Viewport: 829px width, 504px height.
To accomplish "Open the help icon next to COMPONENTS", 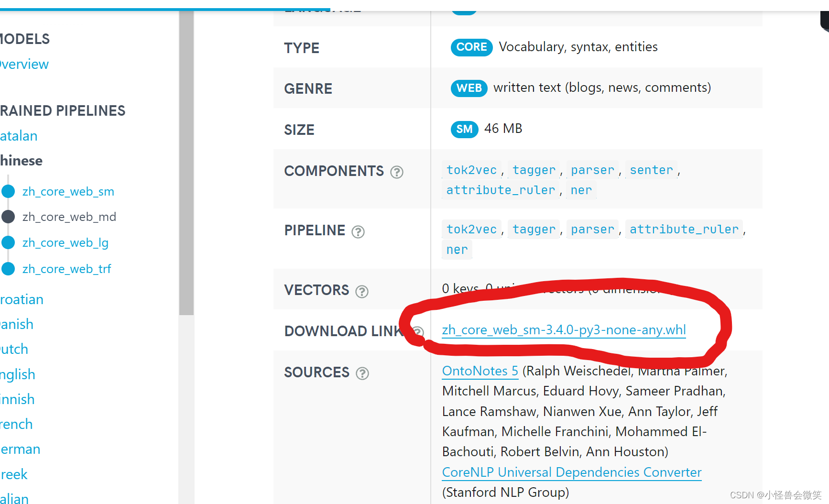I will (x=397, y=172).
